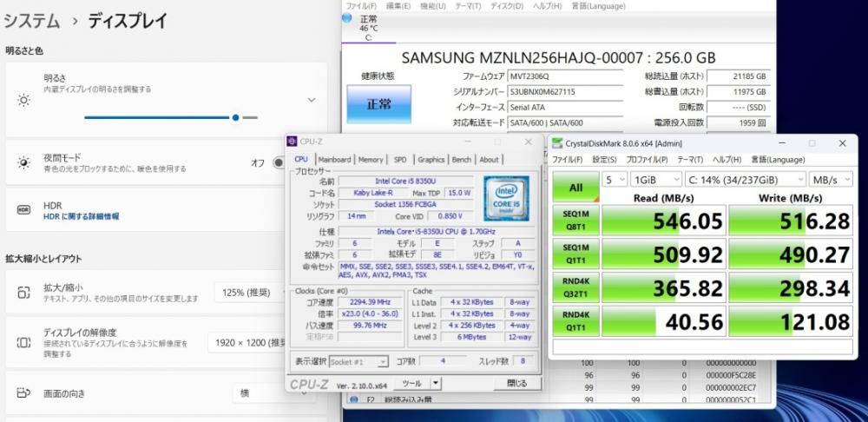Screen dimensions: 868x422
Task: Start all benchmarks with the All button
Action: 575,188
